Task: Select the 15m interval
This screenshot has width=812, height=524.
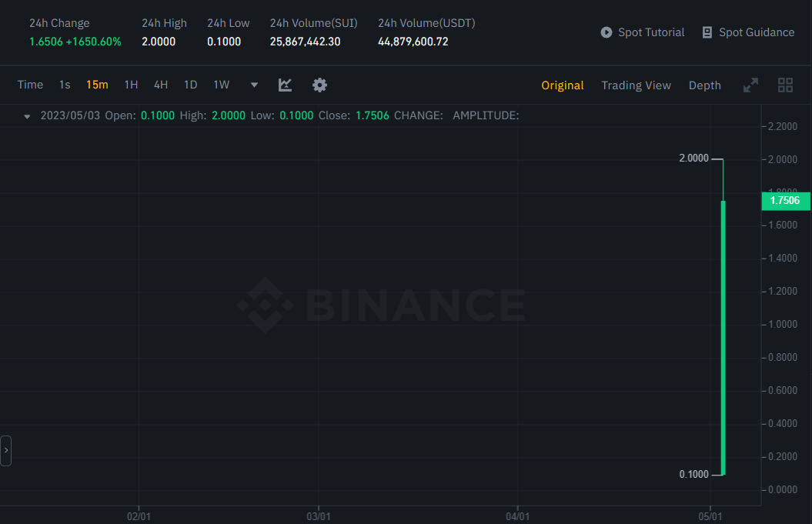Action: tap(97, 85)
